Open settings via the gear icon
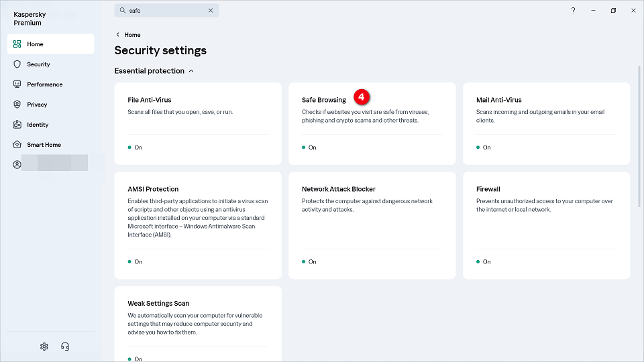644x362 pixels. point(44,347)
